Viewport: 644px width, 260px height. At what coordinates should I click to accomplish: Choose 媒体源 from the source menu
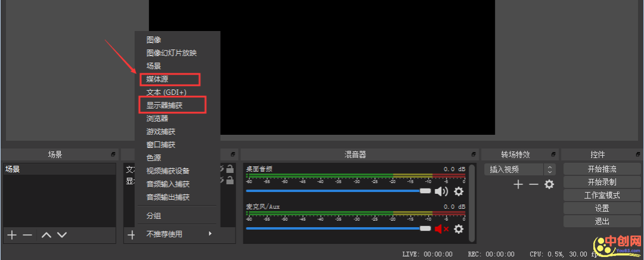point(170,79)
